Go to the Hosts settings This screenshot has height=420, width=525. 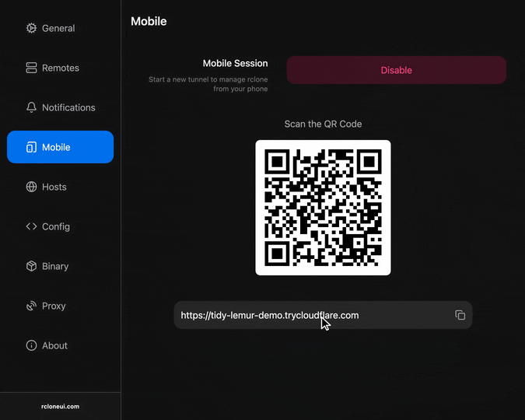(x=54, y=187)
